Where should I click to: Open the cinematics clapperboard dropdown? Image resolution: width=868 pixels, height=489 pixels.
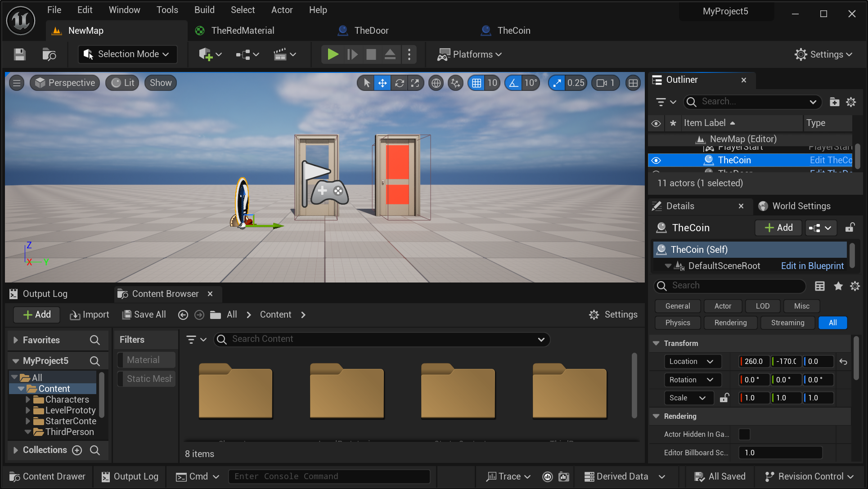(284, 54)
